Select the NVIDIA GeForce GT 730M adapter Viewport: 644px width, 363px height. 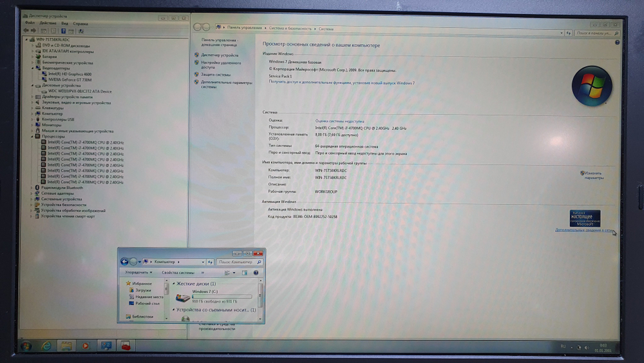tap(70, 80)
